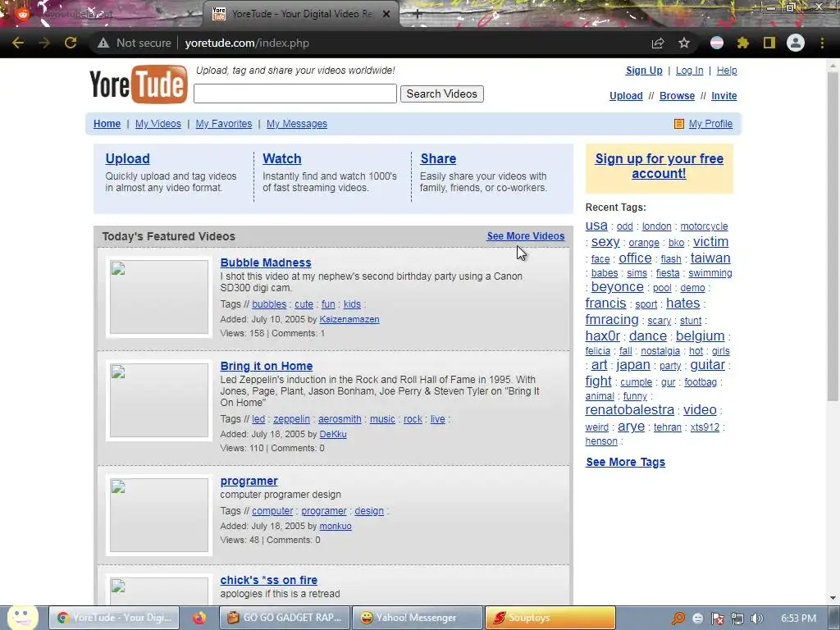The image size is (840, 630).
Task: Open See More Videos link
Action: pos(526,236)
